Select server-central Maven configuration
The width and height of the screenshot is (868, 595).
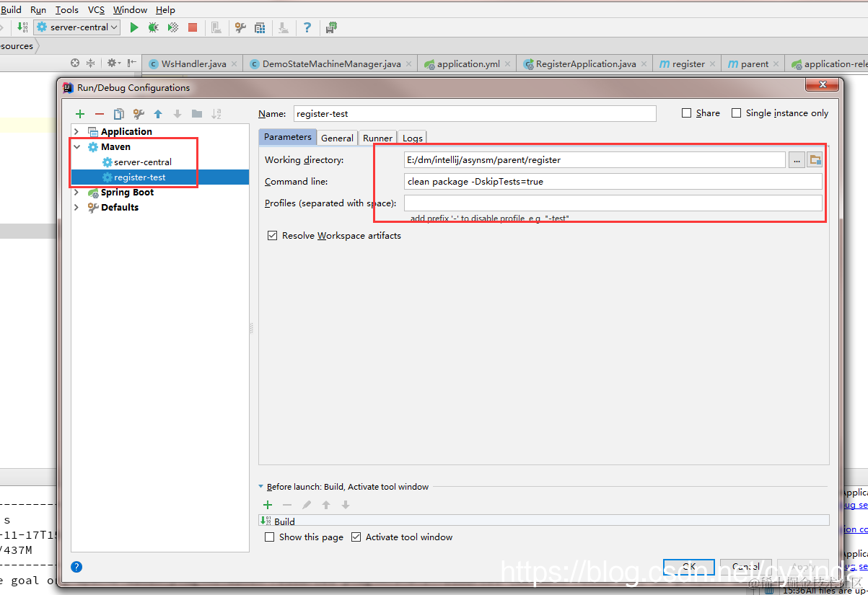[143, 162]
